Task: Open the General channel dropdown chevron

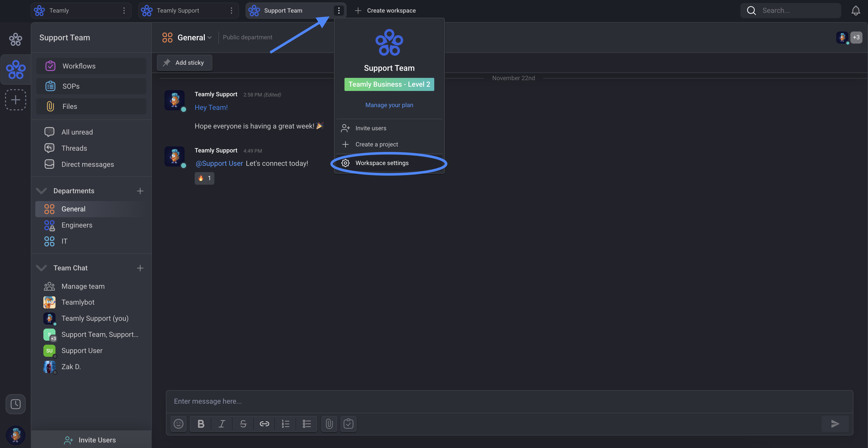Action: [210, 38]
